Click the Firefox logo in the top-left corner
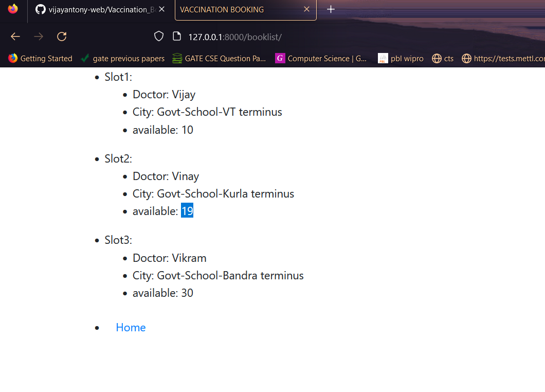The width and height of the screenshot is (545, 392). pyautogui.click(x=12, y=9)
